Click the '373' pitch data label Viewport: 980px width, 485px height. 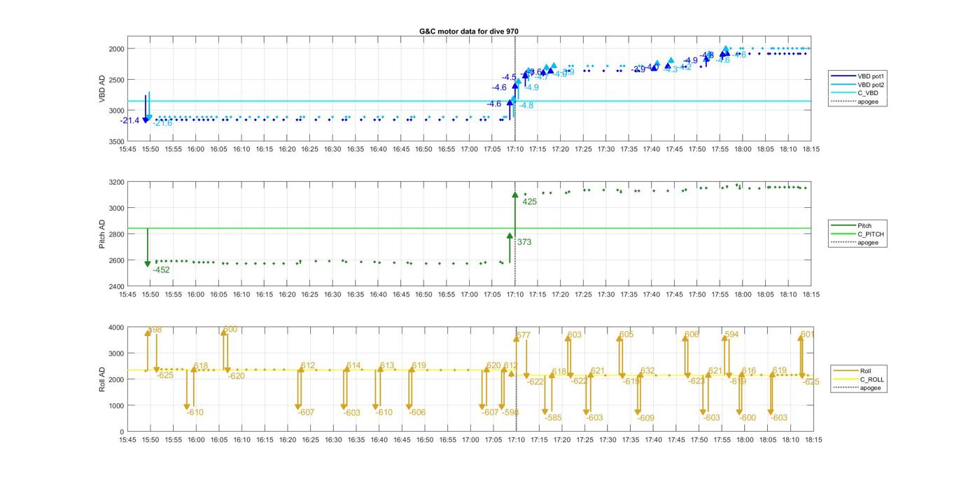[x=524, y=242]
